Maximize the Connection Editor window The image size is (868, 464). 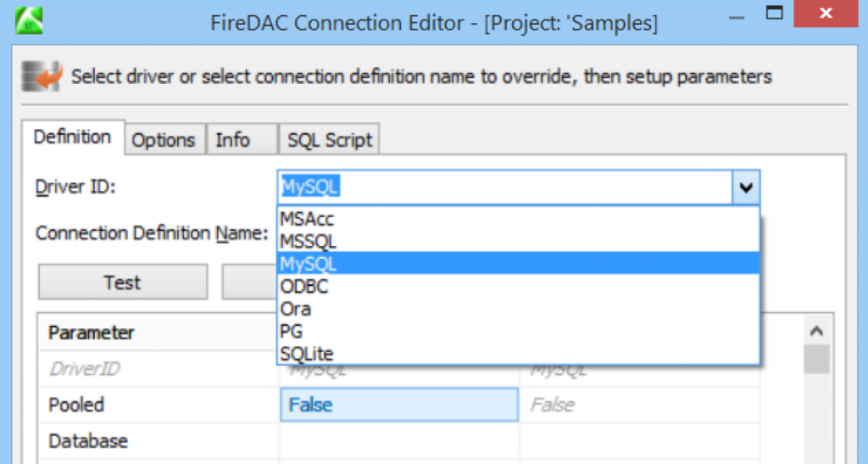[x=773, y=13]
